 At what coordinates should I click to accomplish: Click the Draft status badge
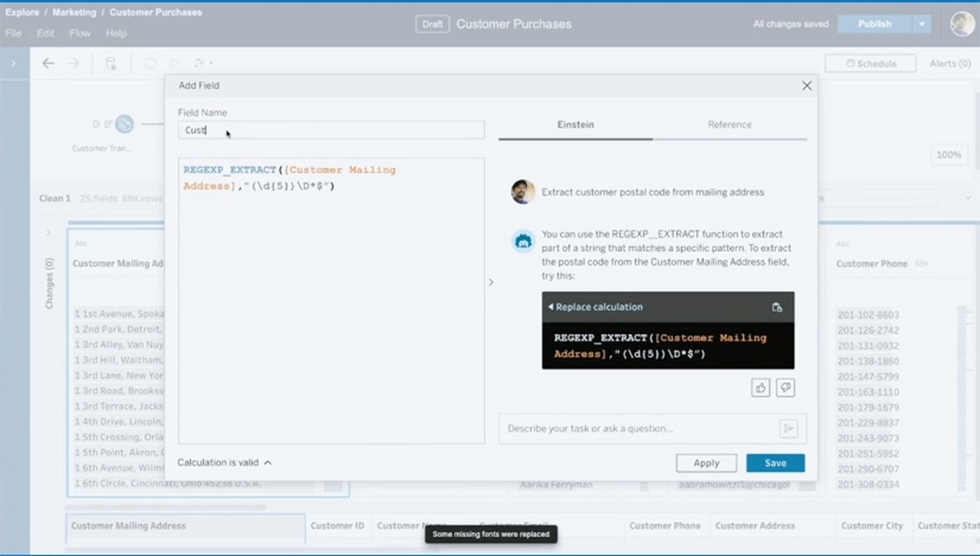432,24
